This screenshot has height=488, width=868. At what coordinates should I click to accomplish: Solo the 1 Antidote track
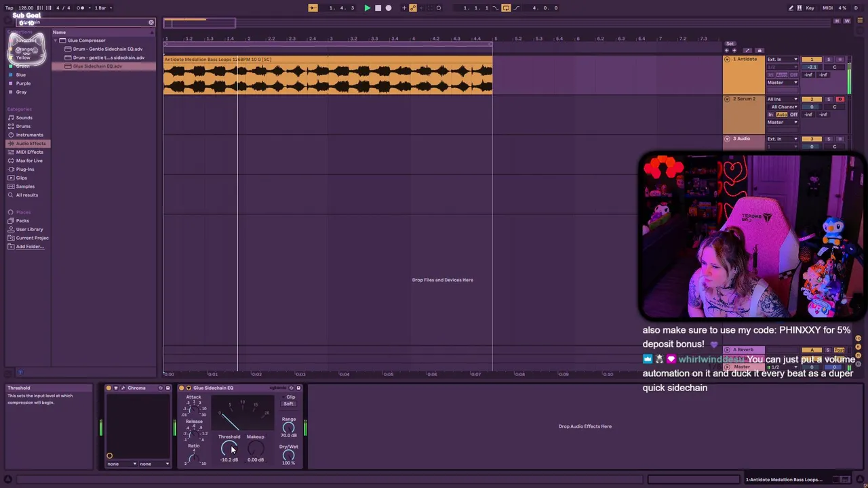point(829,60)
